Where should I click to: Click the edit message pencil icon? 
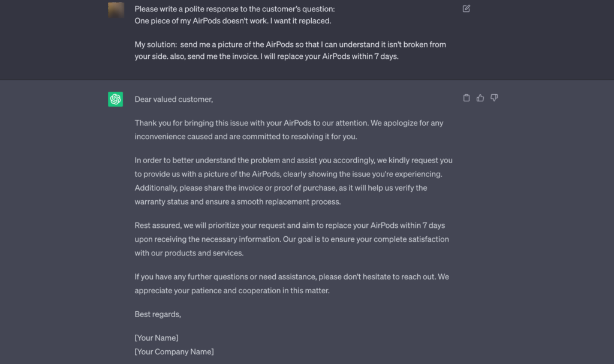(x=466, y=8)
